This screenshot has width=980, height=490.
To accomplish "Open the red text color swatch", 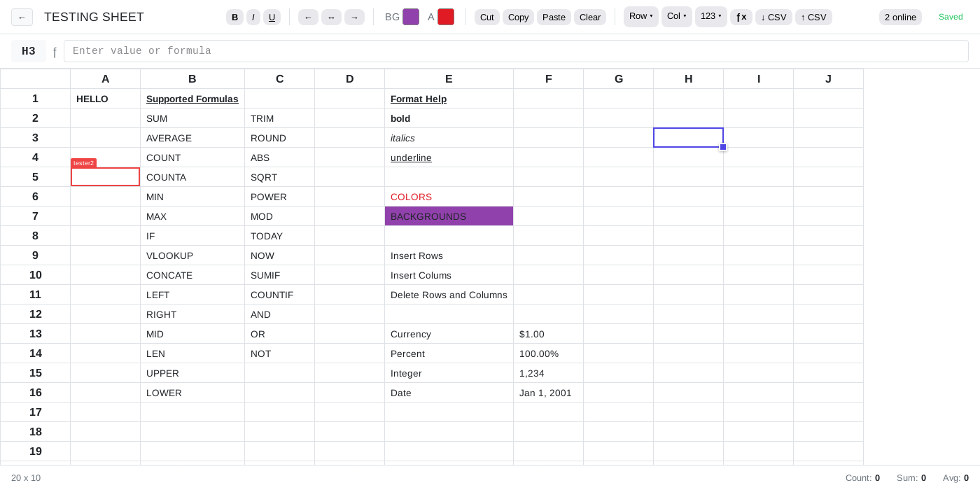I will point(446,17).
